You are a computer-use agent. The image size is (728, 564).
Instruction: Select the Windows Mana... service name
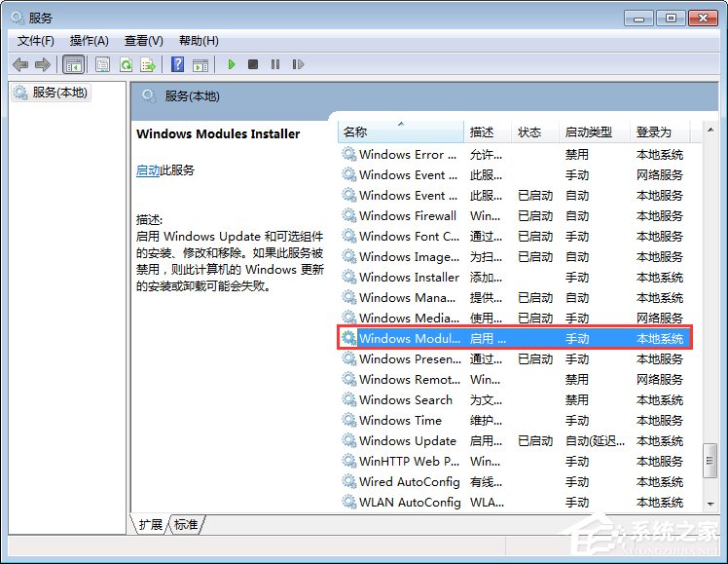point(407,297)
